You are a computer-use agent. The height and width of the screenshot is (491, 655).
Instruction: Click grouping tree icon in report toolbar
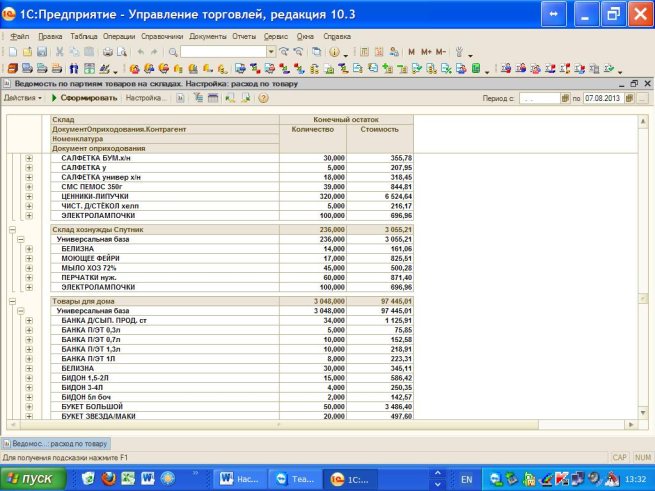[x=198, y=98]
